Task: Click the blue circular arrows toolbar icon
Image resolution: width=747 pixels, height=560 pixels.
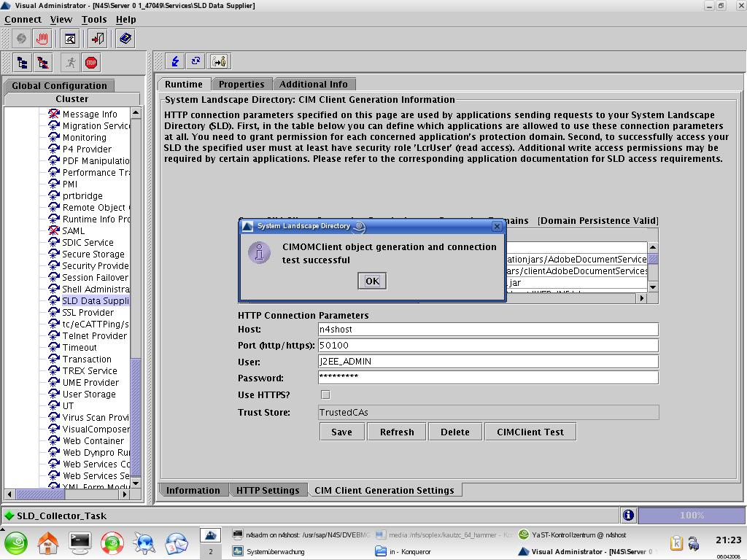Action: (x=196, y=61)
